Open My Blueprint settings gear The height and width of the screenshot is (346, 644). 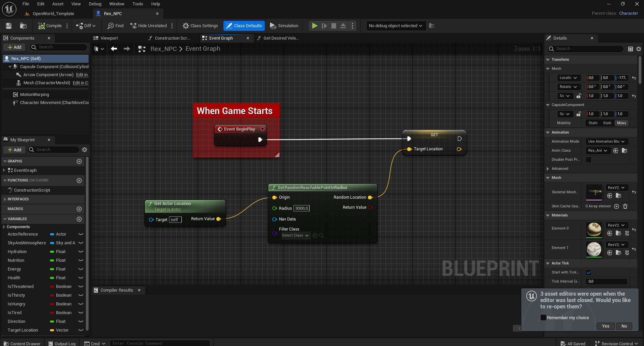(x=85, y=150)
